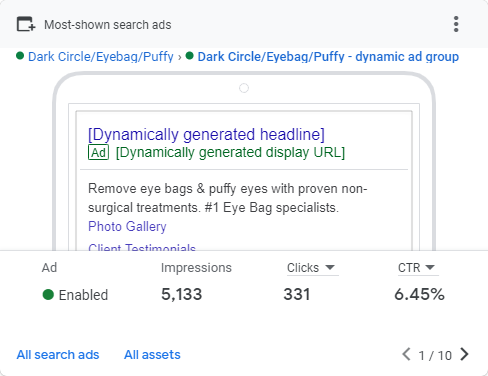This screenshot has width=488, height=376.
Task: Open Dark Circle/Eyebag/Puffy campaign link
Action: (101, 57)
